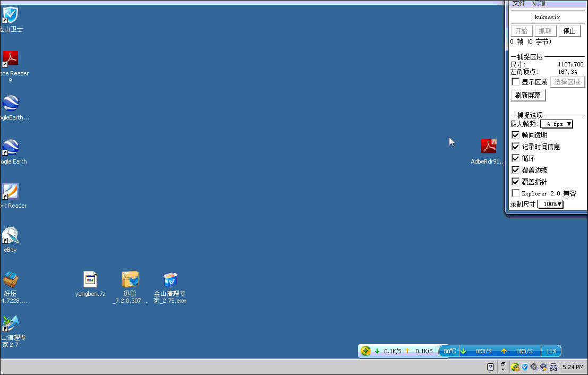588x375 pixels.
Task: Click the 选择区域 button
Action: pos(567,82)
